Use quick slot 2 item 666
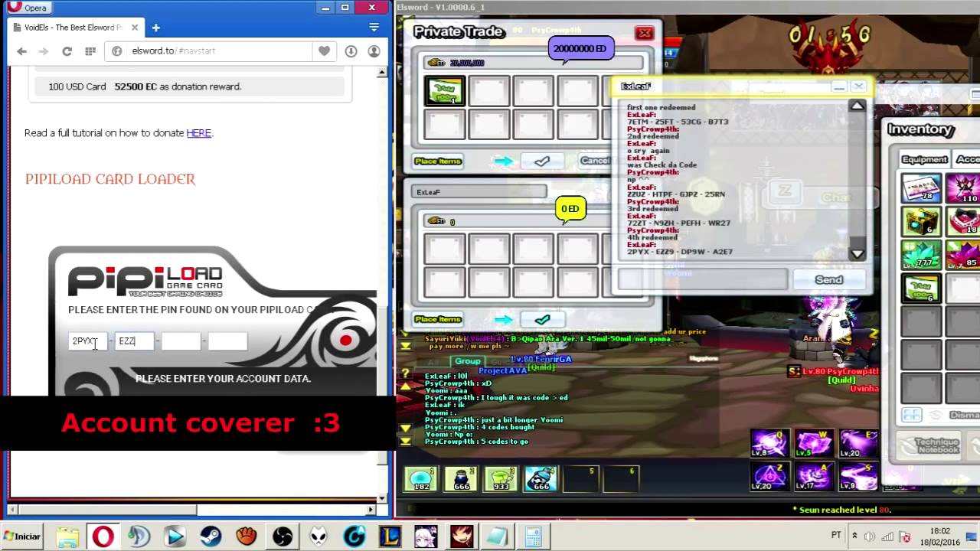The image size is (980, 551). (x=460, y=478)
